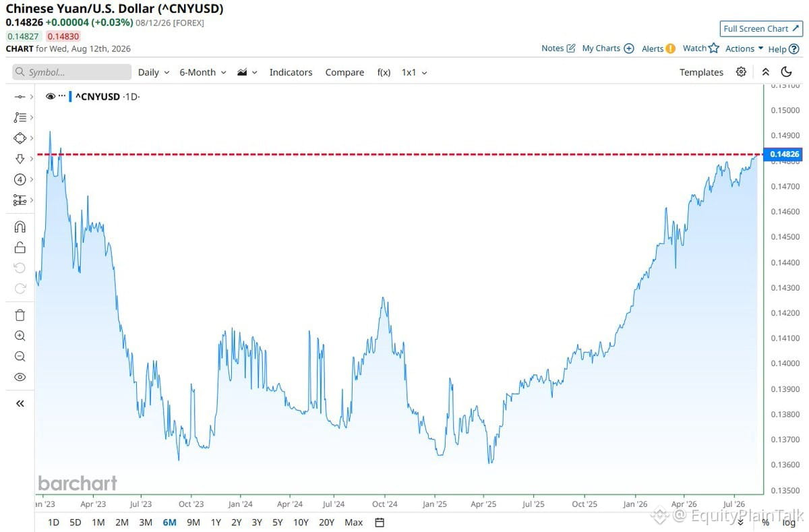Open Alerts link
This screenshot has height=532, width=809.
click(x=659, y=49)
